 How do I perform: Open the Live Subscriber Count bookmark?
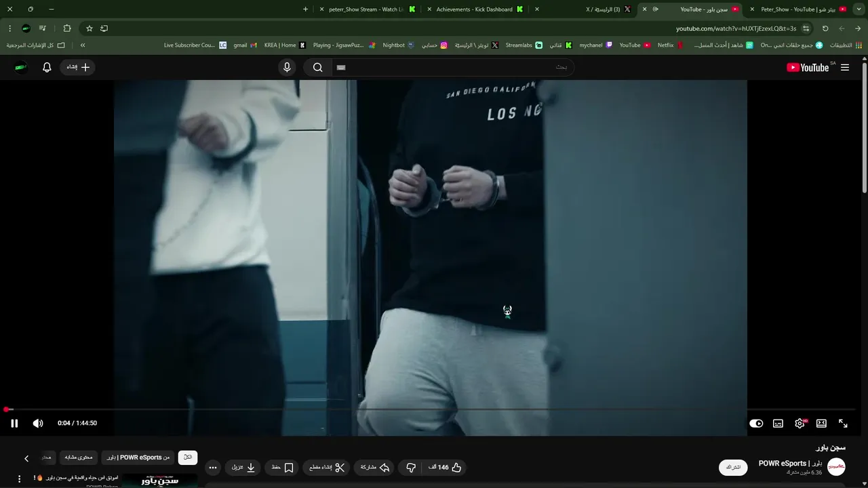[x=195, y=45]
